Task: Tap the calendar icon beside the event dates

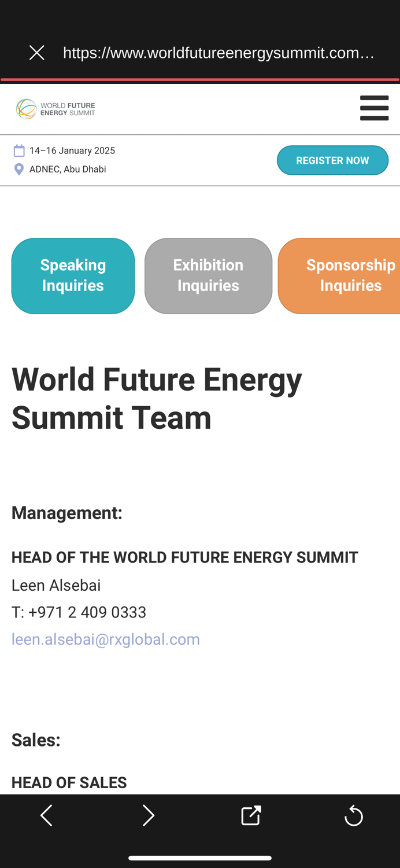Action: coord(19,150)
